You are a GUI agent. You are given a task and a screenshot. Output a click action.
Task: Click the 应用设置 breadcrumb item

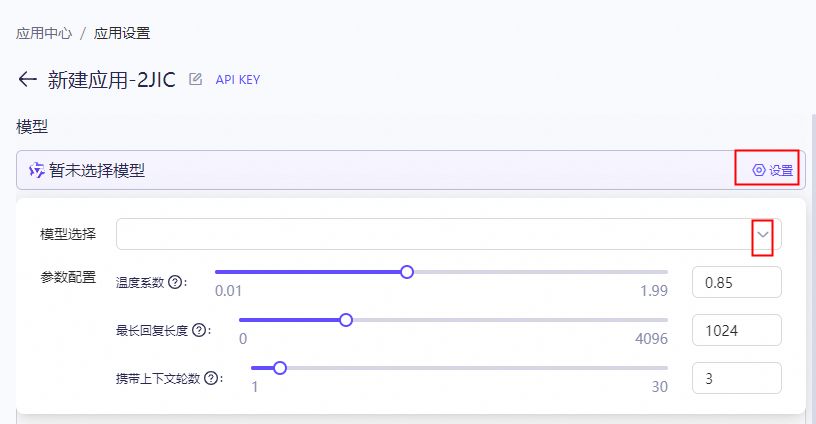click(122, 33)
